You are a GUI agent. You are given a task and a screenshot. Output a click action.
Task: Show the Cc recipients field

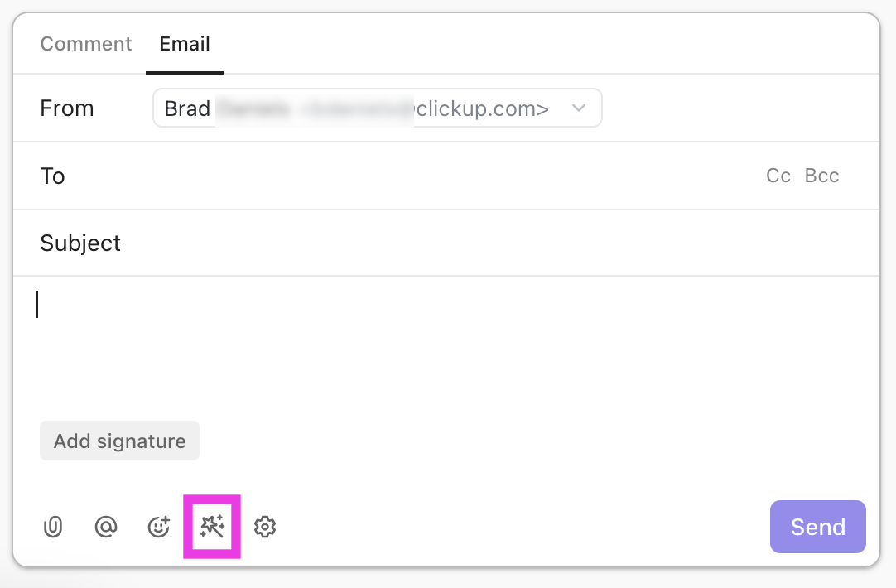coord(778,176)
